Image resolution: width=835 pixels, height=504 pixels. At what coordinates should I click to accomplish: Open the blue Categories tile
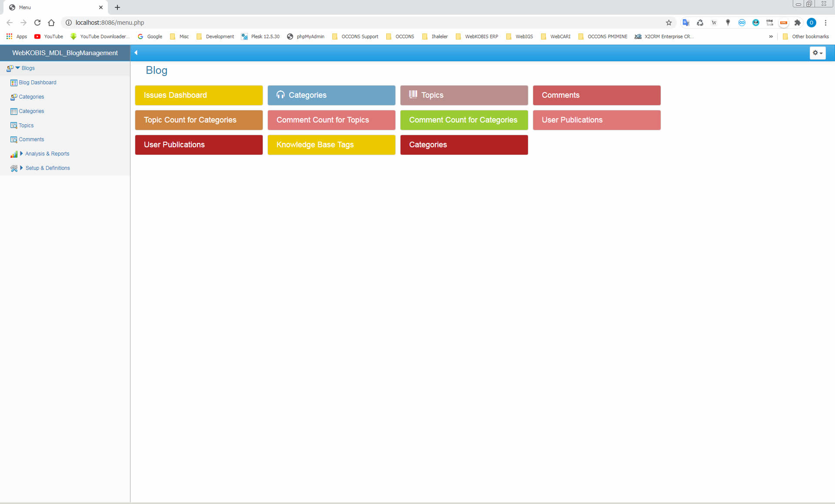click(331, 95)
